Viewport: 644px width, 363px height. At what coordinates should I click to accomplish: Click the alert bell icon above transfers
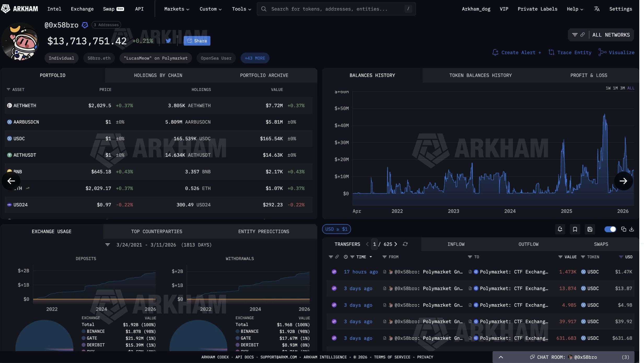click(560, 229)
